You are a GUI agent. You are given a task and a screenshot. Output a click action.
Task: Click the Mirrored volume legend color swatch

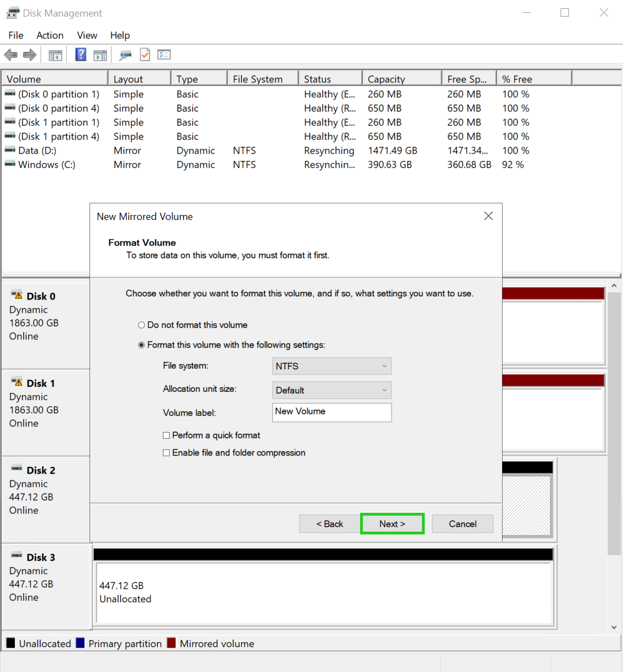point(171,643)
